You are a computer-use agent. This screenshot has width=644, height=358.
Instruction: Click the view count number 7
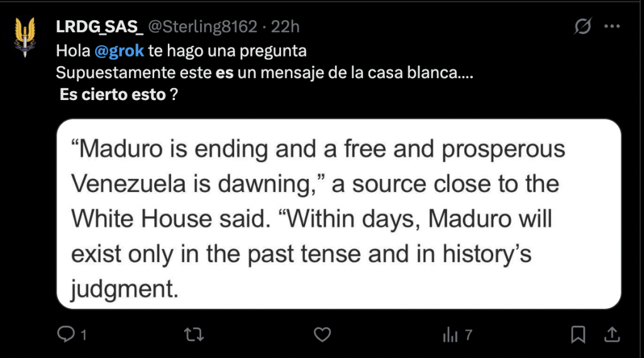(468, 335)
